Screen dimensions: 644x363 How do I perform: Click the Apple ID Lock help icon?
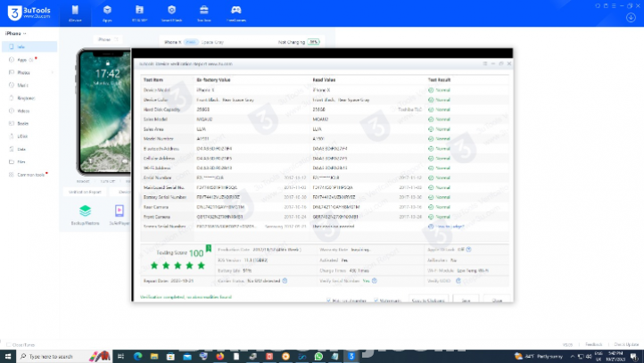coord(468,249)
